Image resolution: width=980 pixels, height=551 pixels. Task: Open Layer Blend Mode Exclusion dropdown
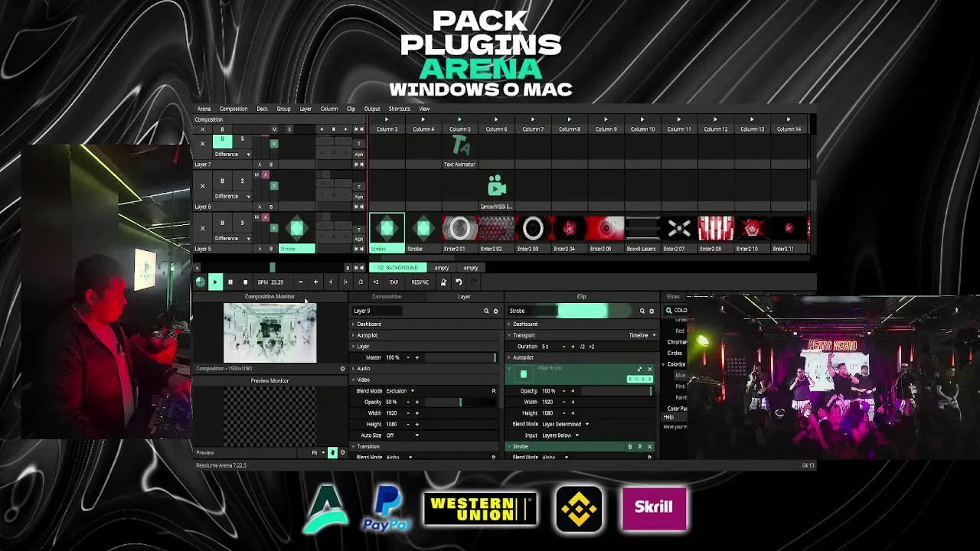click(400, 391)
